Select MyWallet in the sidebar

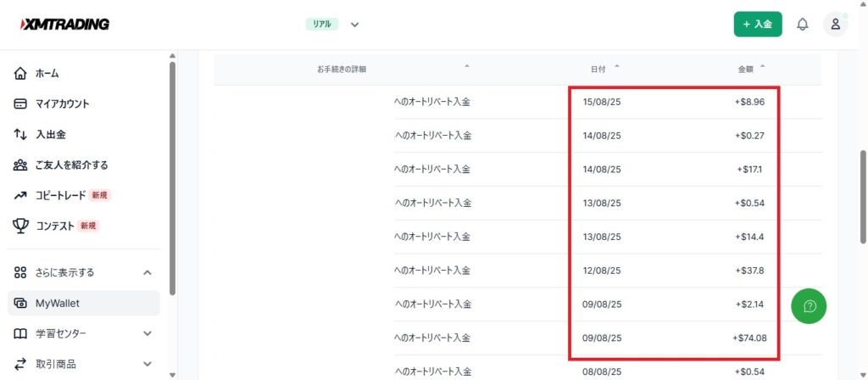tap(58, 304)
